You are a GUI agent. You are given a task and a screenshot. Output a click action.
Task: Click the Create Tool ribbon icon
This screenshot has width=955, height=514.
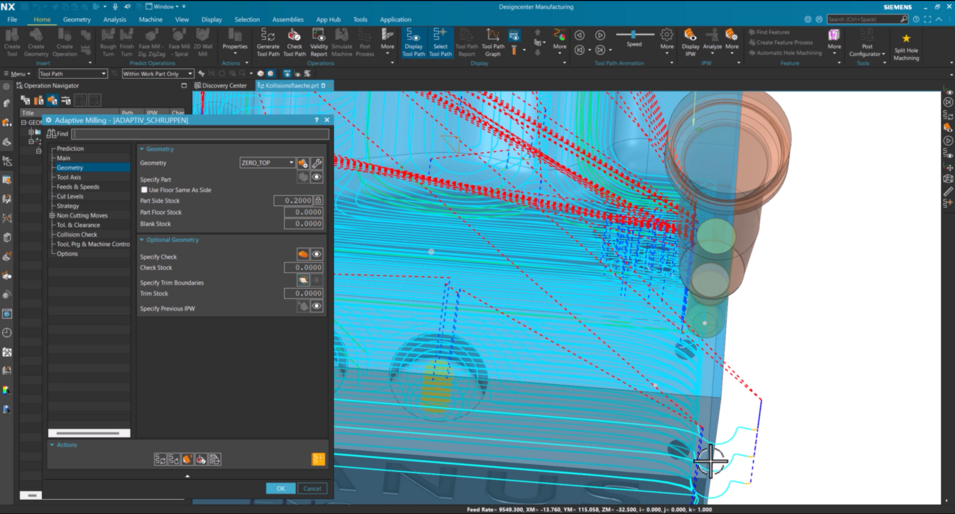click(12, 42)
